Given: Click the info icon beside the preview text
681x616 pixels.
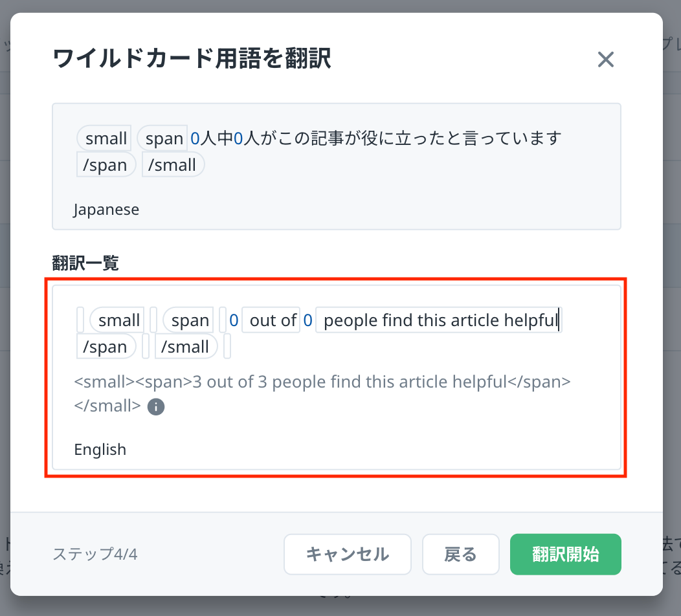Looking at the screenshot, I should click(x=156, y=406).
